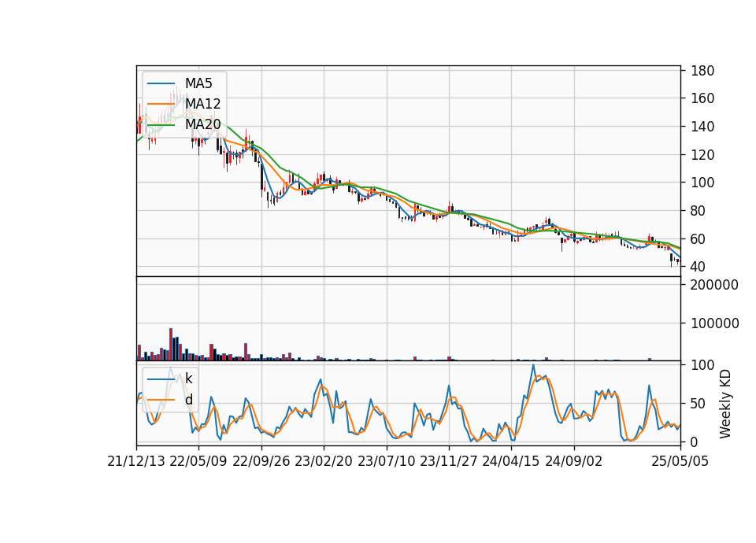Screen dimensions: 756x543
Task: Click the 160 price axis label
Action: pos(702,99)
